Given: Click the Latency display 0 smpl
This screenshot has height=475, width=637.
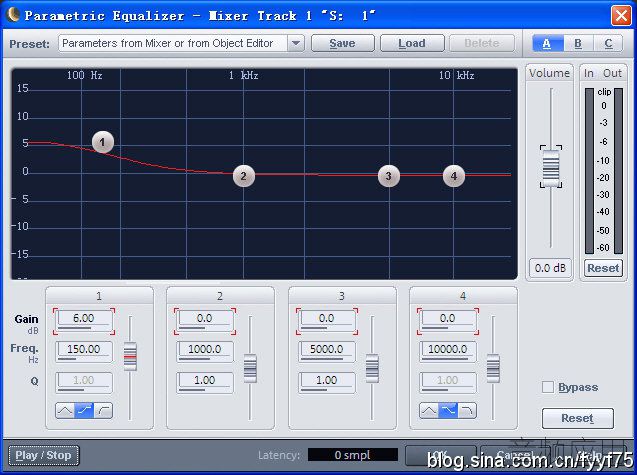Looking at the screenshot, I should pyautogui.click(x=353, y=455).
